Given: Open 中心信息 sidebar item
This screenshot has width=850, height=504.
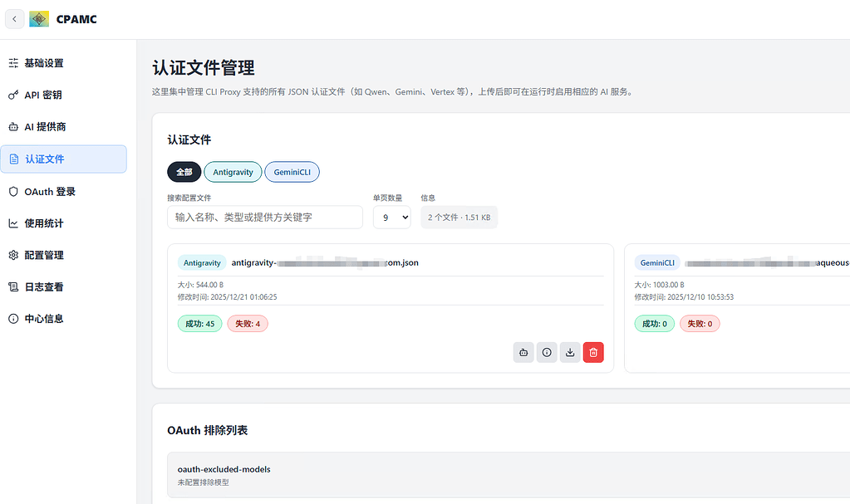Looking at the screenshot, I should 63,319.
